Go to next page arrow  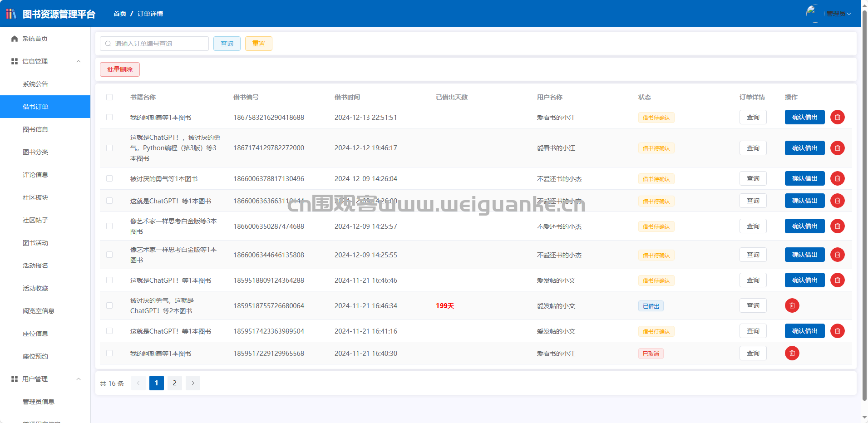[193, 383]
